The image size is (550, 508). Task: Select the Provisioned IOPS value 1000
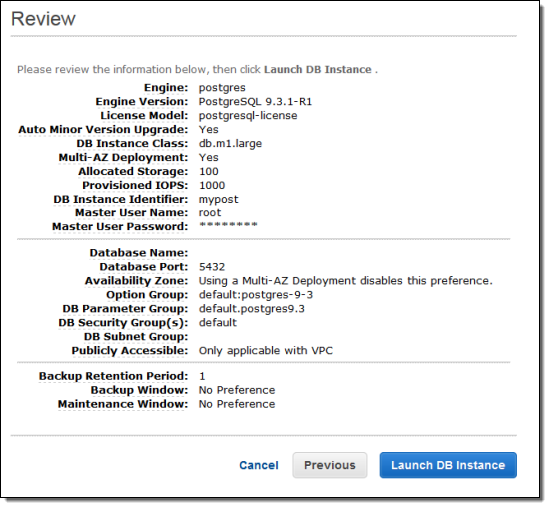click(212, 185)
